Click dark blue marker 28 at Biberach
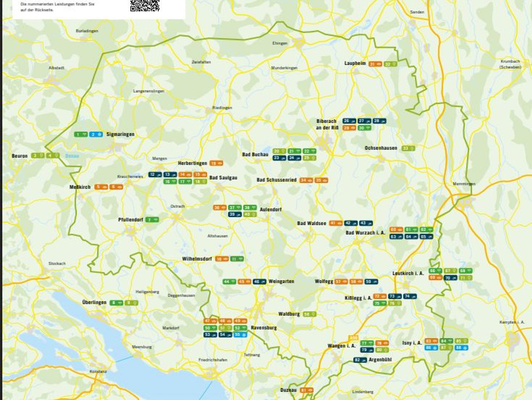 click(379, 121)
